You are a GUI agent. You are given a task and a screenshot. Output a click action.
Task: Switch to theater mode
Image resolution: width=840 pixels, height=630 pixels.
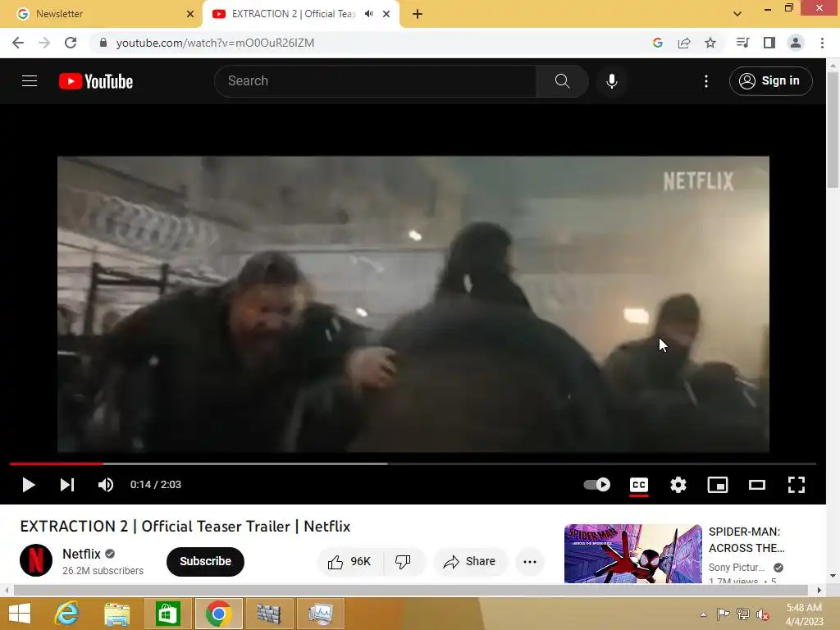tap(757, 485)
